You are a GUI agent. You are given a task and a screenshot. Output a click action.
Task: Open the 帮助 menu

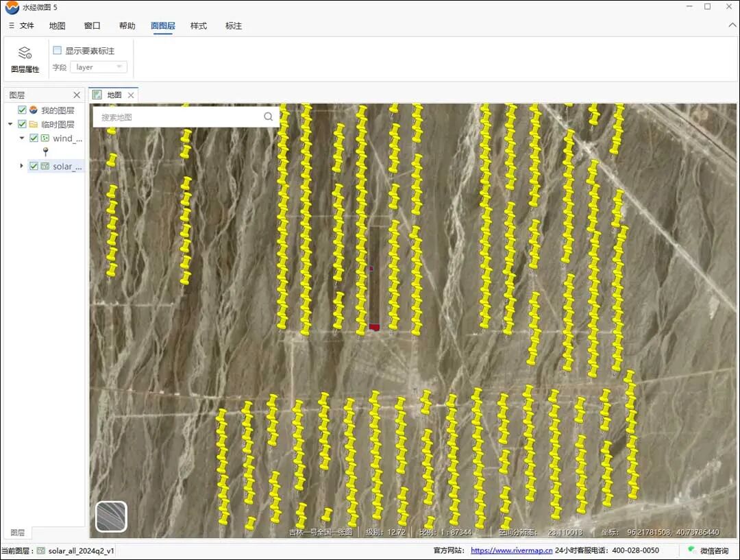127,25
